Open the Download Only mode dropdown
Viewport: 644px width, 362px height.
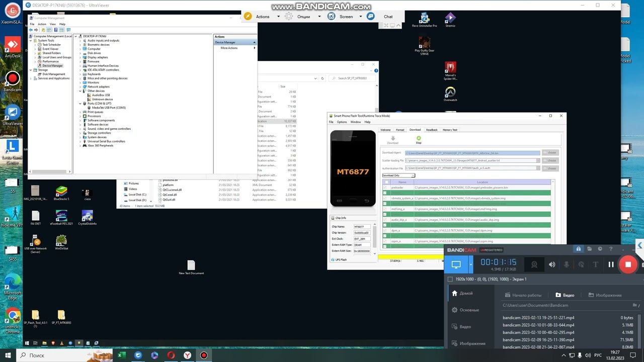(x=398, y=175)
